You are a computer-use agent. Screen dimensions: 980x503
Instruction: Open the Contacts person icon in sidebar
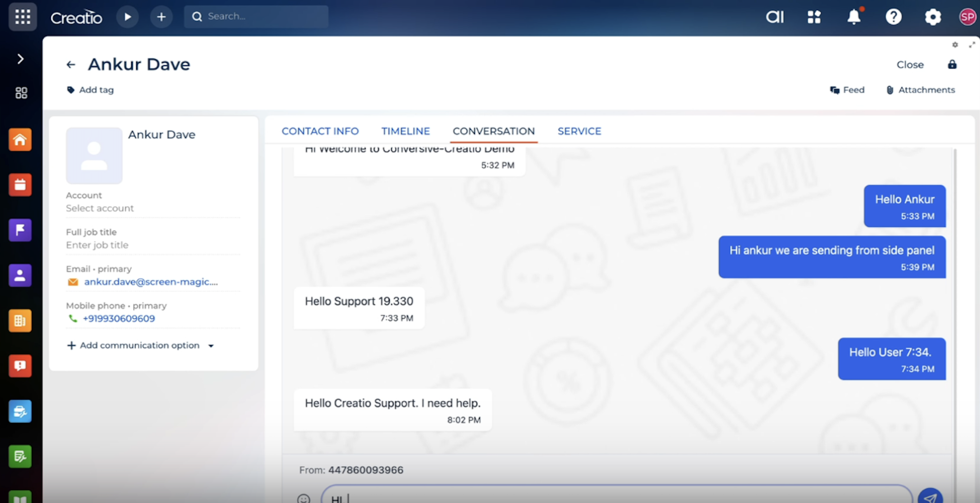click(20, 276)
